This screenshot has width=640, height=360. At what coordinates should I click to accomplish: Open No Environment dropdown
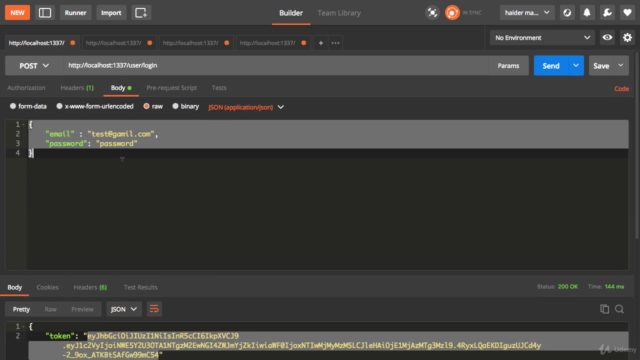pyautogui.click(x=542, y=38)
